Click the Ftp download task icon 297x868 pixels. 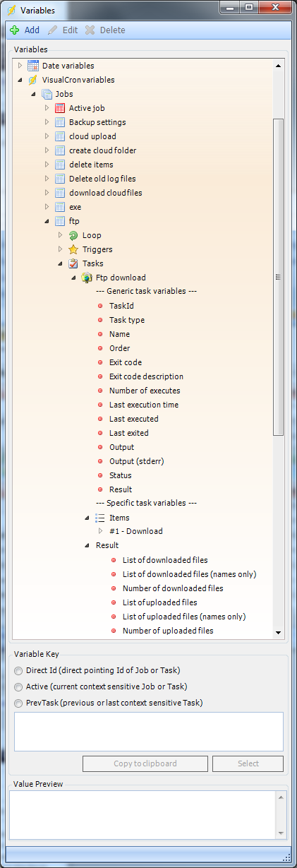tap(87, 278)
